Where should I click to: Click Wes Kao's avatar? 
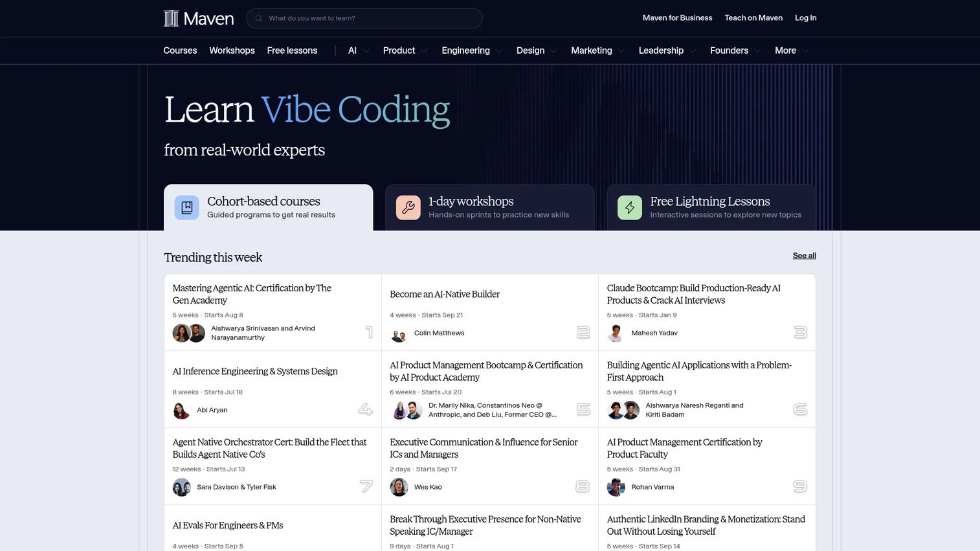click(x=399, y=488)
